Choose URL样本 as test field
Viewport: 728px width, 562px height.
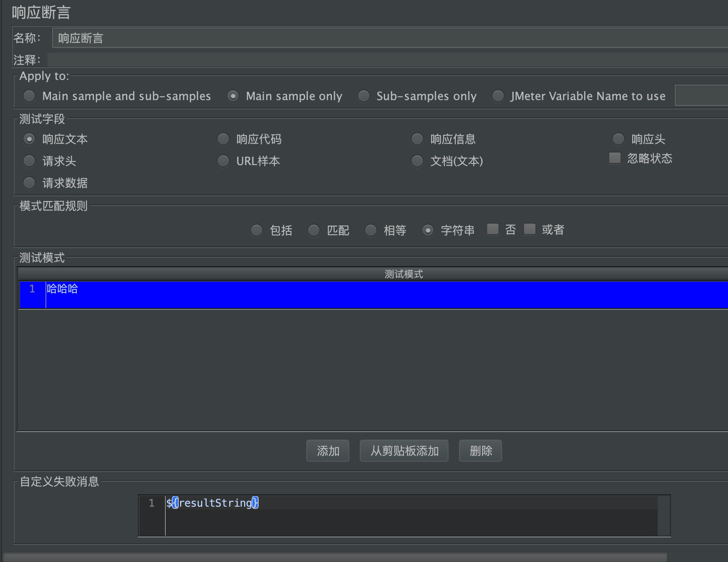tap(223, 161)
